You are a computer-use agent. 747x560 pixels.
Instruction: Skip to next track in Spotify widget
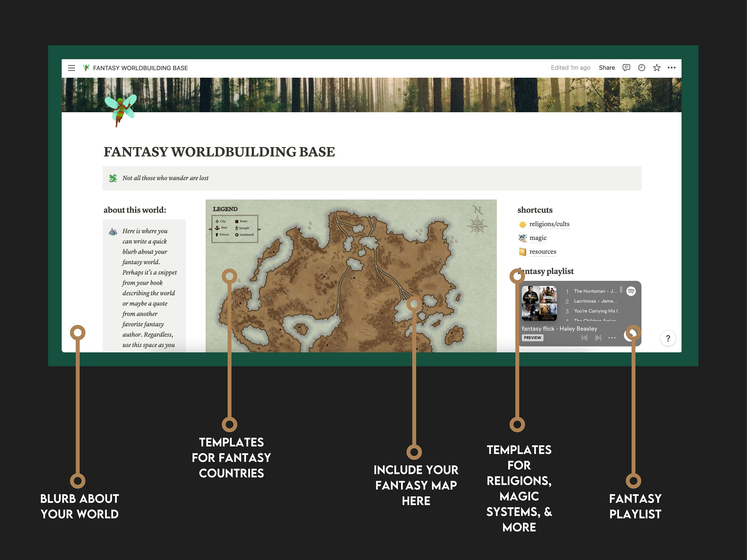pyautogui.click(x=598, y=337)
